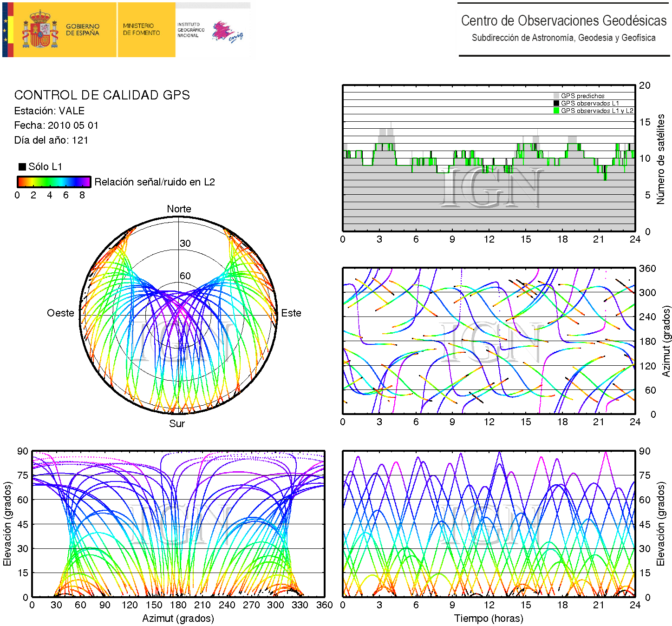This screenshot has width=672, height=626.
Task: Click the Azimut (grados) x-axis label
Action: tap(178, 619)
